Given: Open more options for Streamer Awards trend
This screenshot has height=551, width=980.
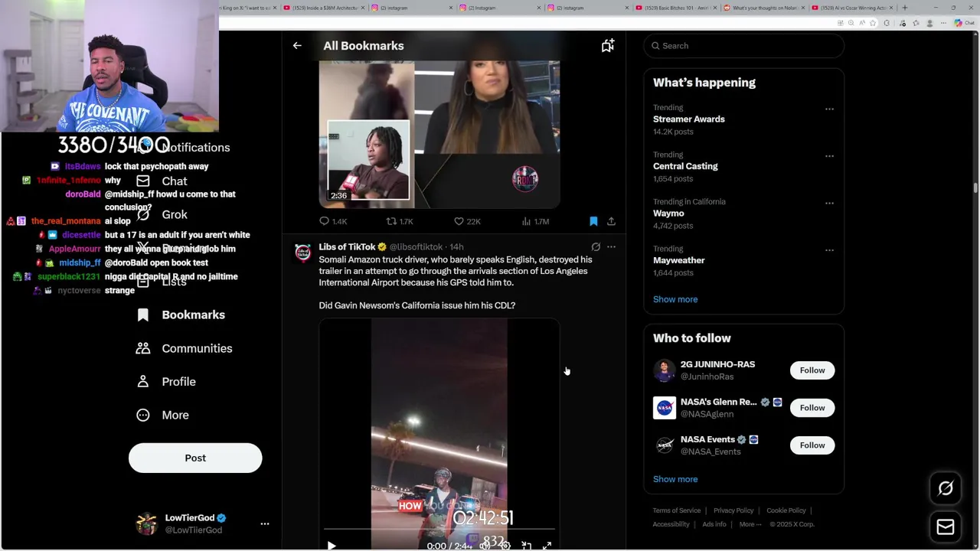Looking at the screenshot, I should click(x=829, y=109).
